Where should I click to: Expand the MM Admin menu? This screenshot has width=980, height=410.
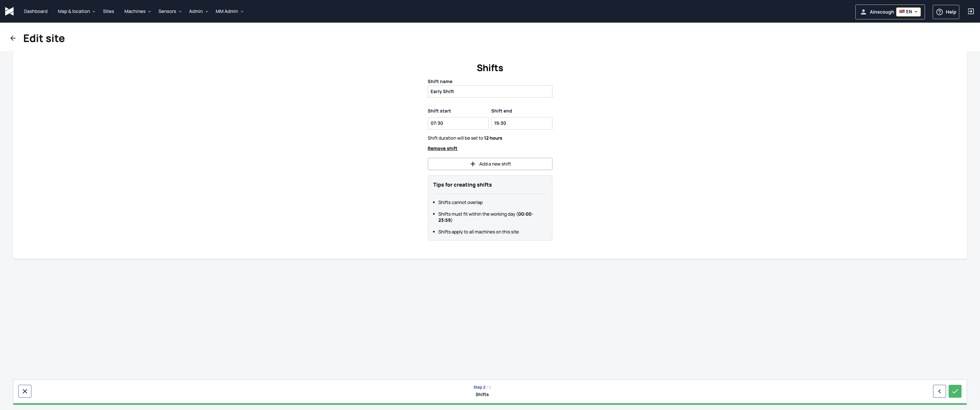pyautogui.click(x=229, y=11)
